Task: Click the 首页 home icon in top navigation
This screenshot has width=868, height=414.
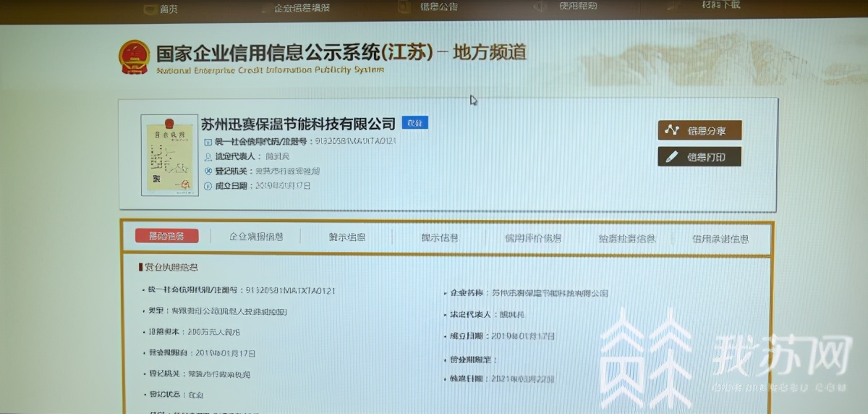Action: click(x=150, y=9)
